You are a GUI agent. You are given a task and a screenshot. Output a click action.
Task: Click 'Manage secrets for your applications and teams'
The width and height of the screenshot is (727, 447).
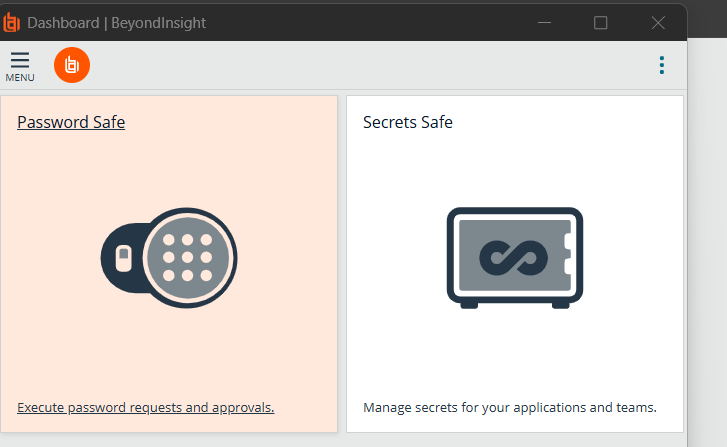(510, 408)
